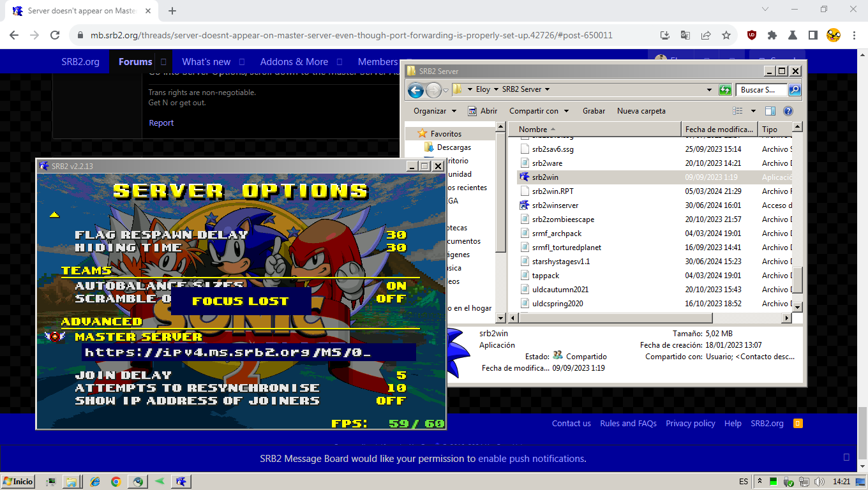
Task: Open Chrome's tab search chevron
Action: [x=766, y=10]
